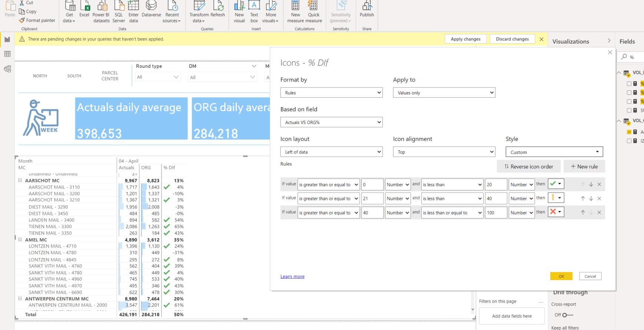Open the Apply to dropdown
644x330 pixels.
[444, 93]
